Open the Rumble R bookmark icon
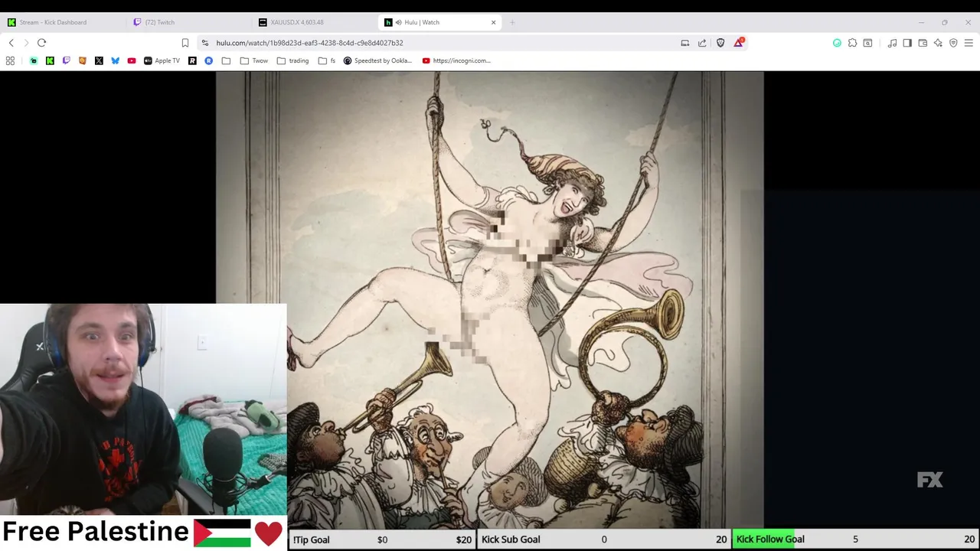The width and height of the screenshot is (980, 551). 192,60
